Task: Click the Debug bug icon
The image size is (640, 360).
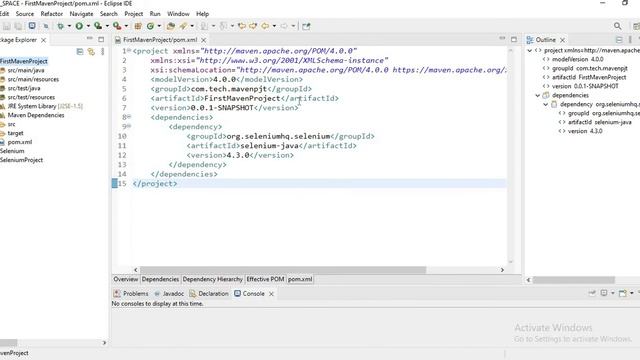Action: coord(60,26)
